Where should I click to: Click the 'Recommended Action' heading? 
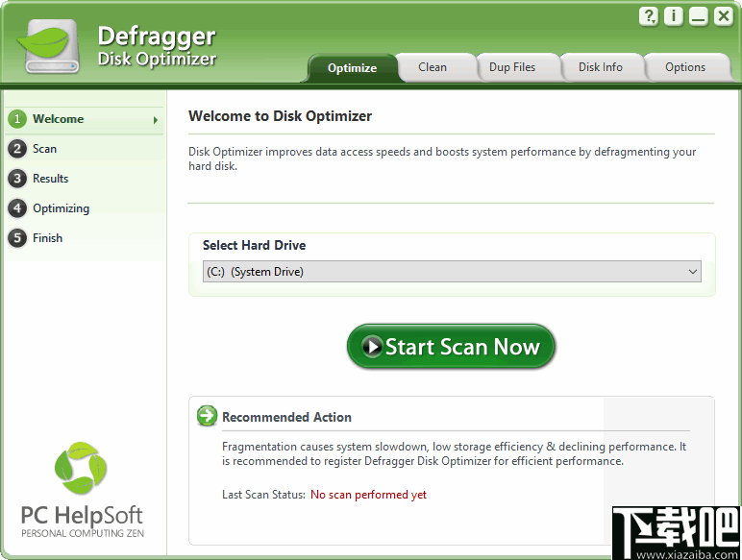click(x=286, y=417)
